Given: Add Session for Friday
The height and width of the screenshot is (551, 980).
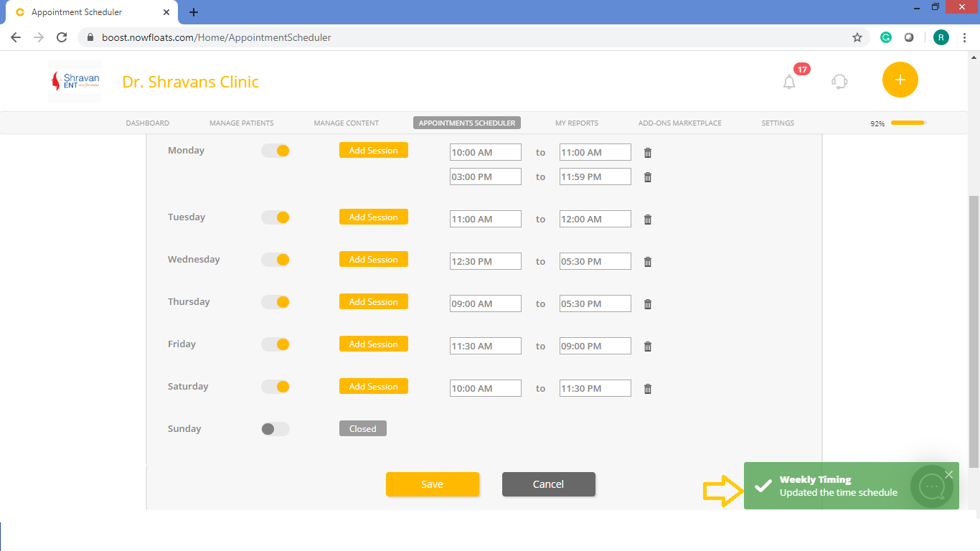Looking at the screenshot, I should pos(374,344).
